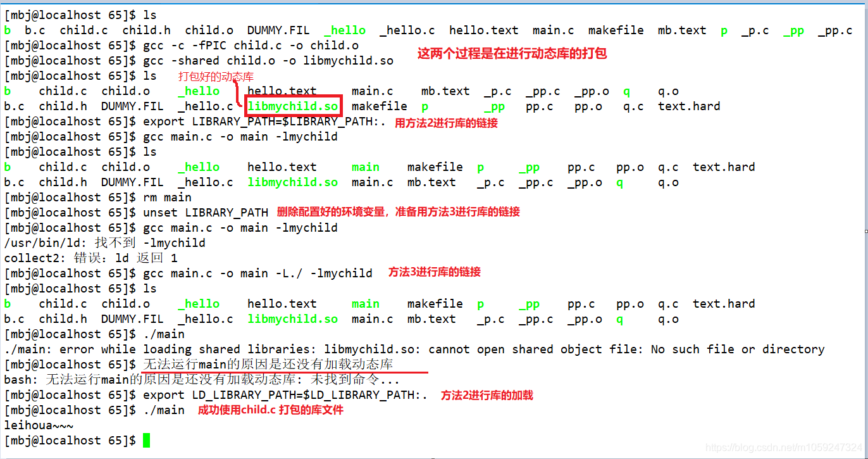Select the 'export LIBRARY_PATH=$LIBRARY_PATH:.' command text
Viewport: 868px width, 459px height.
click(264, 122)
